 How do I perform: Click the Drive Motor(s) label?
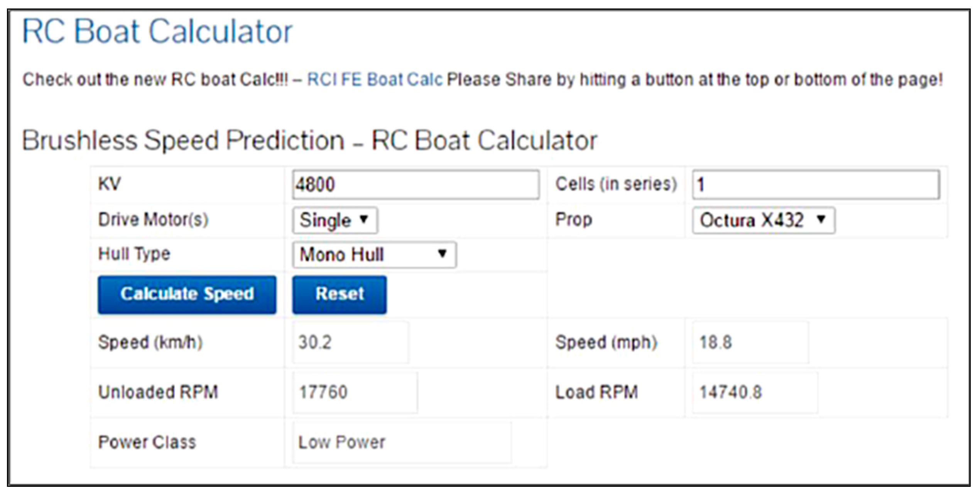[153, 220]
